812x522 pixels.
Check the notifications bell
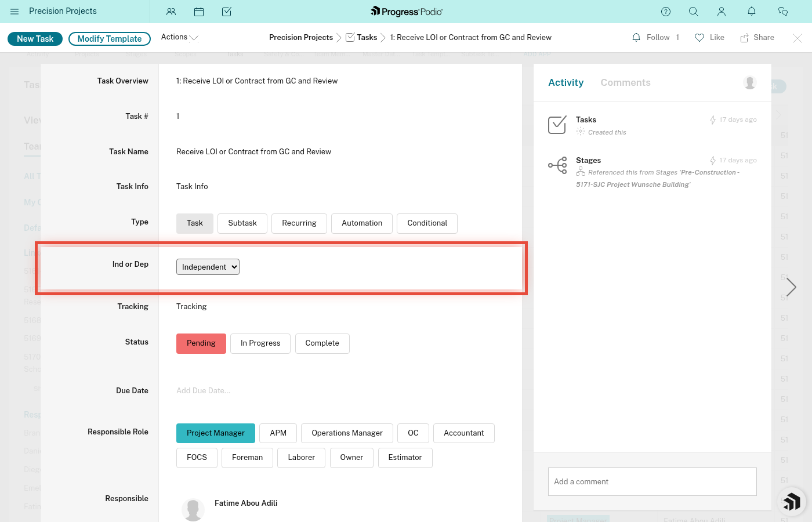pos(752,12)
